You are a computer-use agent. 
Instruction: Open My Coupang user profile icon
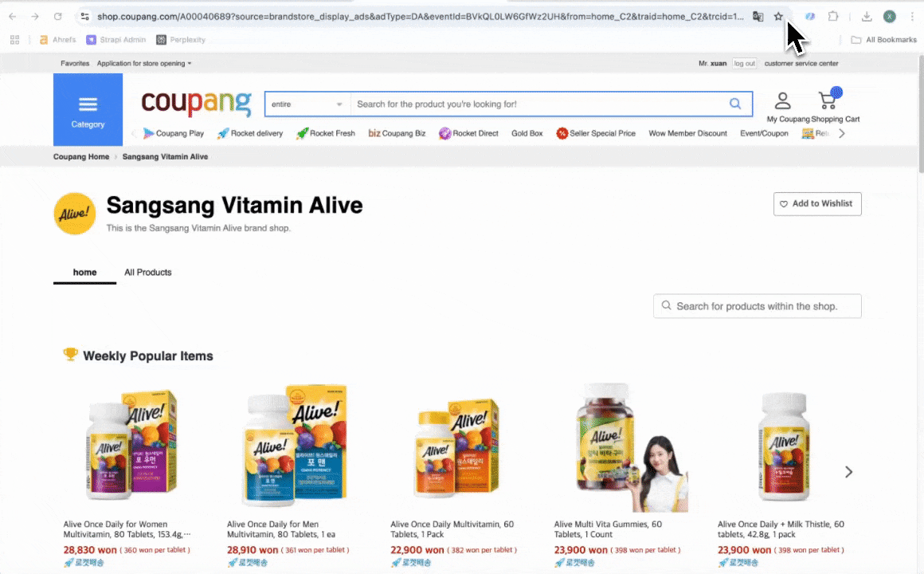(782, 101)
